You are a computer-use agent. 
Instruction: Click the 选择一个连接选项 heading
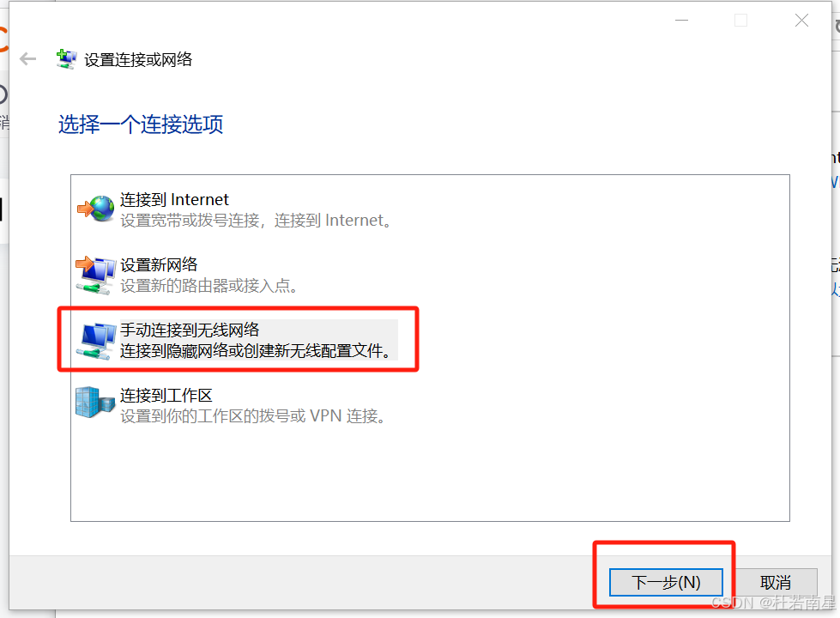coord(141,124)
